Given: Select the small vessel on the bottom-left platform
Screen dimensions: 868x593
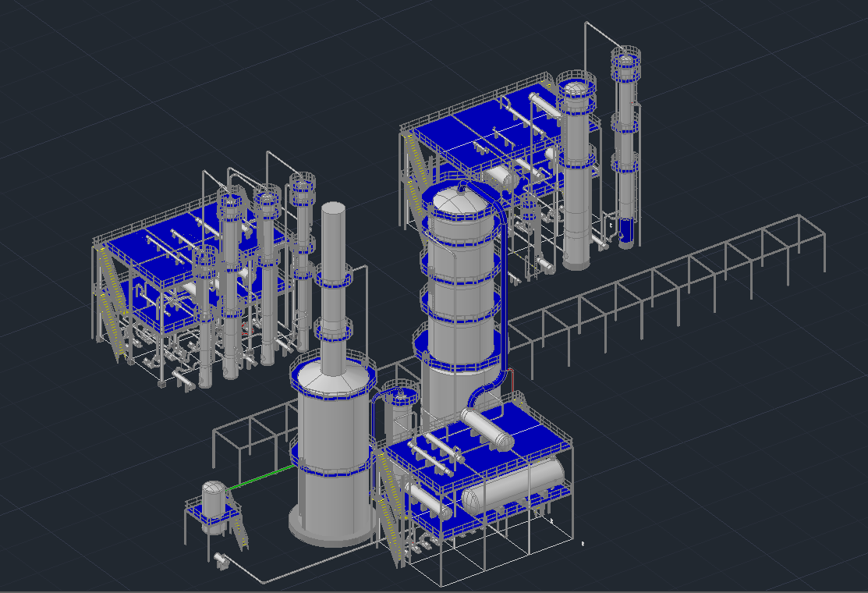Looking at the screenshot, I should [214, 506].
